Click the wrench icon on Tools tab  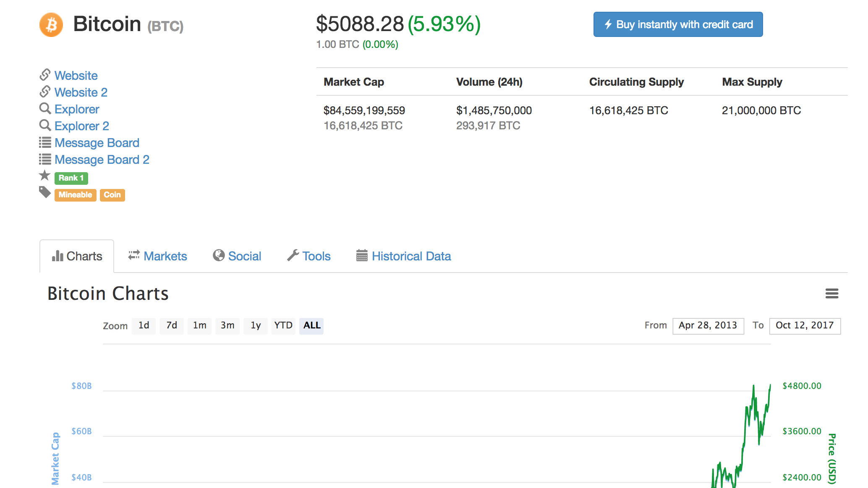[x=293, y=255]
